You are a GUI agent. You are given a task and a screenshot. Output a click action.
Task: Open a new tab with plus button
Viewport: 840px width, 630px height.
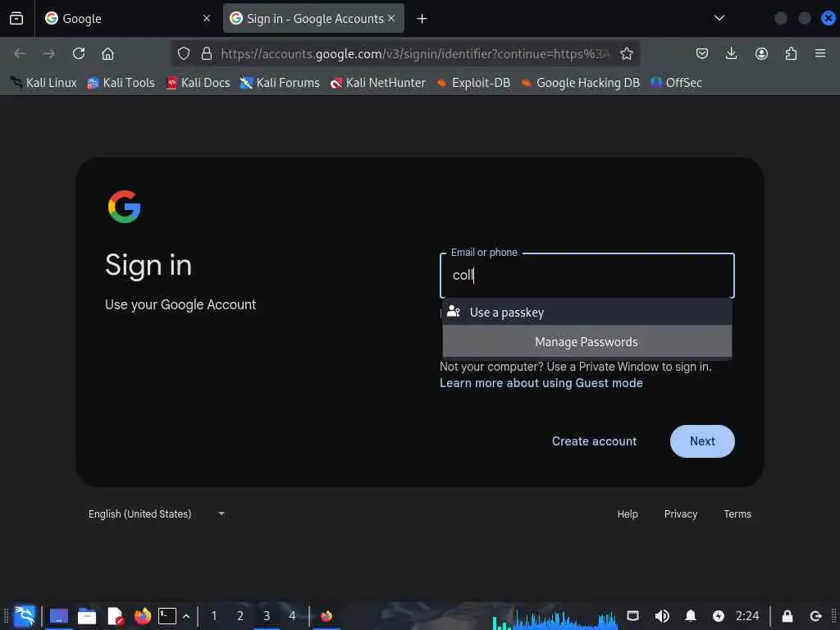(422, 19)
